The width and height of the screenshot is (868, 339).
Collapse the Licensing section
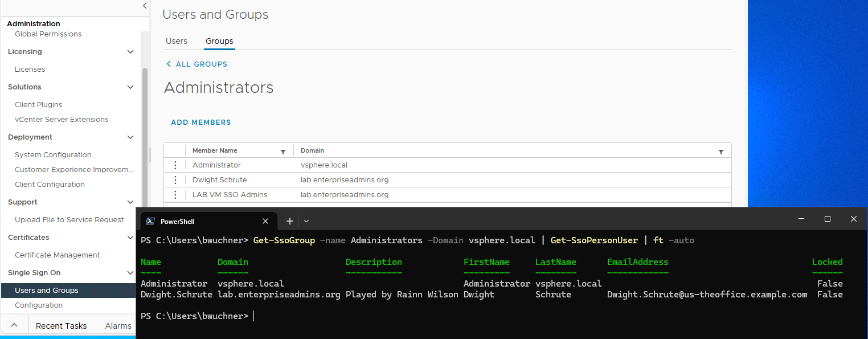(130, 52)
